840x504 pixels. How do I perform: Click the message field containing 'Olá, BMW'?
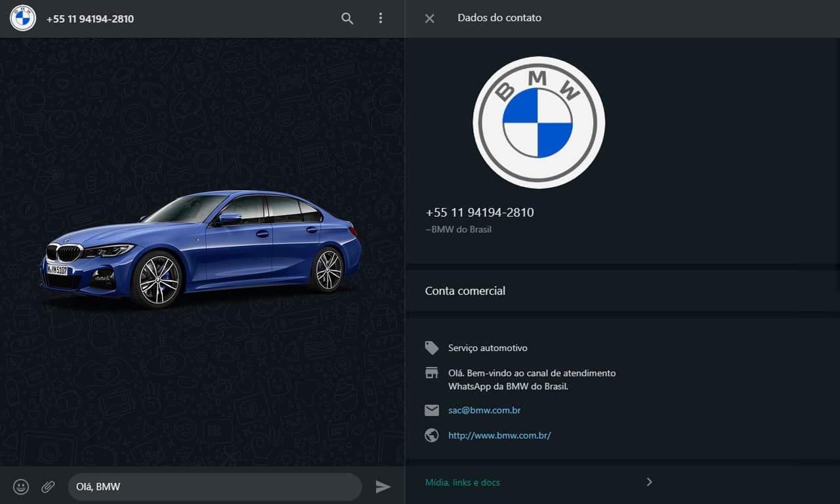215,487
